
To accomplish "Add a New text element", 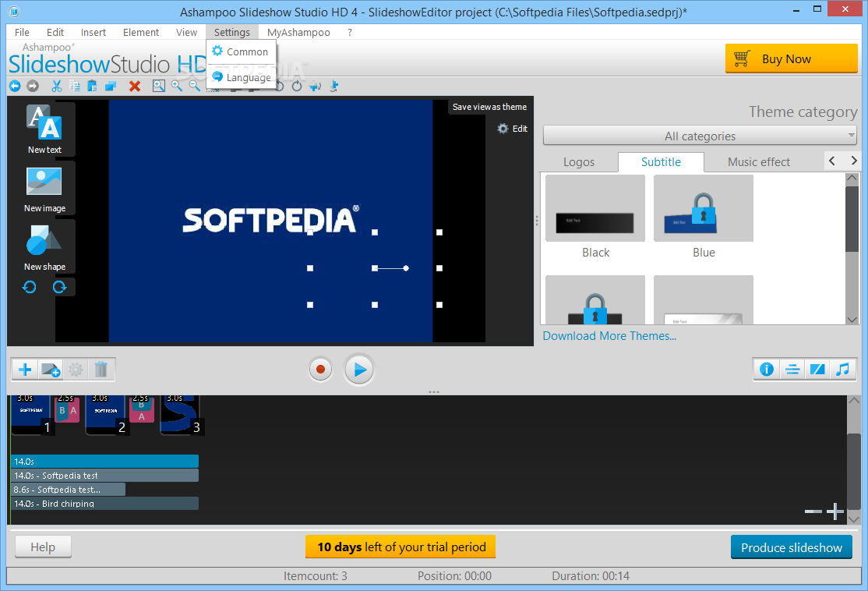I will 44,129.
